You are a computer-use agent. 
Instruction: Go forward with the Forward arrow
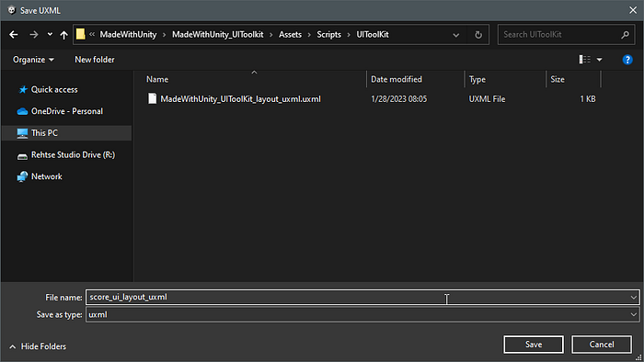(x=34, y=35)
